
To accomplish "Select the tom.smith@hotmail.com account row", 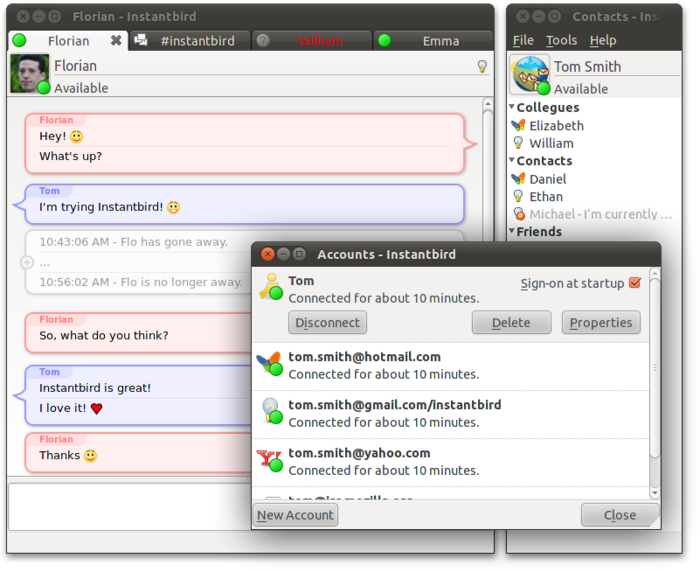I will tap(451, 367).
